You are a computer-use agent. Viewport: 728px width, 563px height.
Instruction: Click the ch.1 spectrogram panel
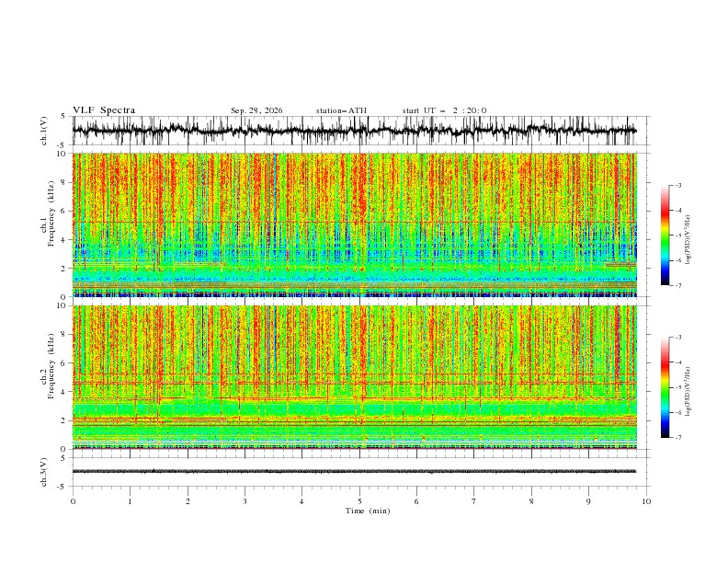(x=354, y=224)
